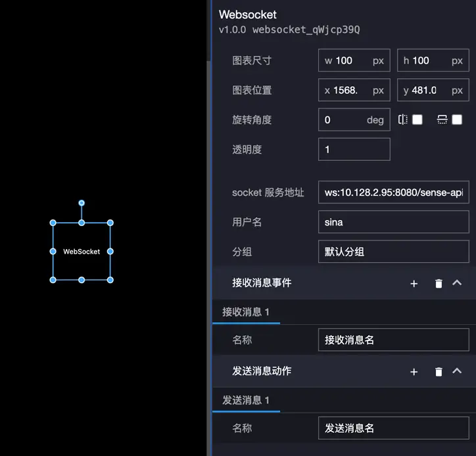476x456 pixels.
Task: Enable the horizontal flip checkbox
Action: 417,120
